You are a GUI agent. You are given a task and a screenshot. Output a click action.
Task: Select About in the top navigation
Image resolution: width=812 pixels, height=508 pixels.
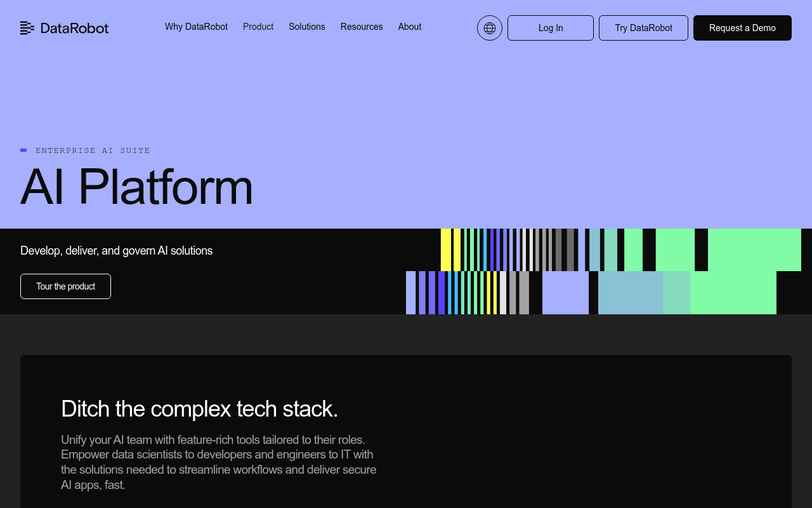[410, 27]
